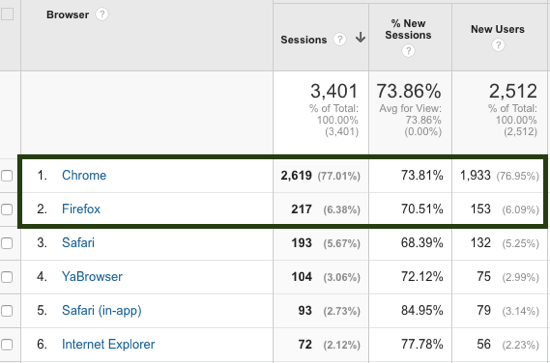Open the Chrome browser link
The width and height of the screenshot is (550, 363).
[x=84, y=175]
